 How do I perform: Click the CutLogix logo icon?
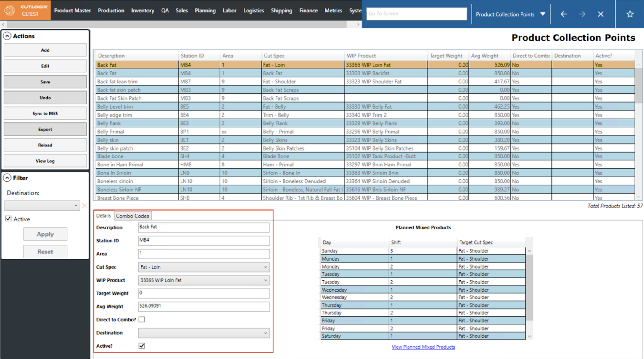coord(9,10)
